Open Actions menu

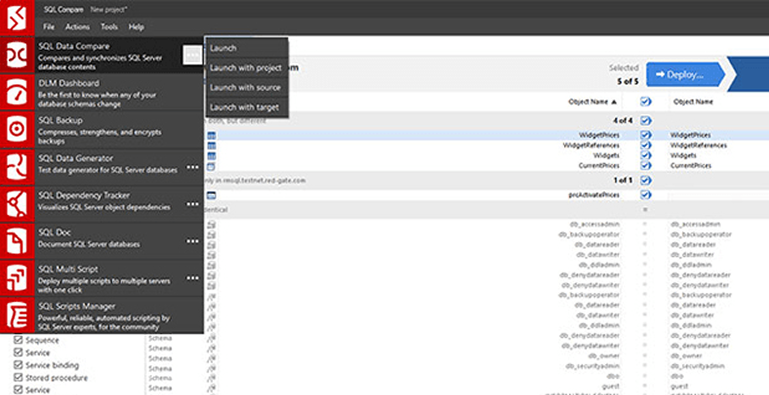(77, 27)
